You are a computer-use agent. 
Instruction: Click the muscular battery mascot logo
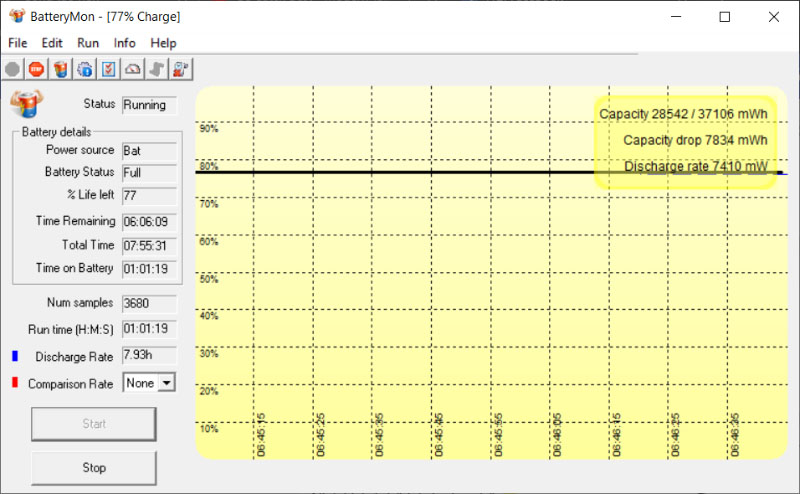27,104
